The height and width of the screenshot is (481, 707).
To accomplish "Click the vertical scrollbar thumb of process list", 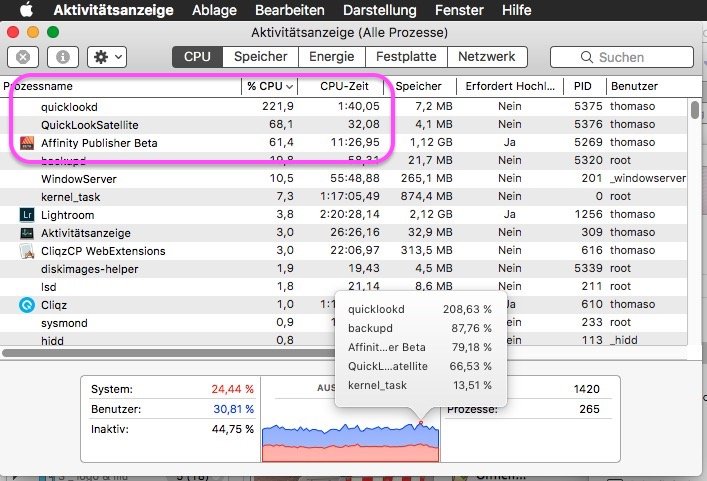I will tap(695, 110).
